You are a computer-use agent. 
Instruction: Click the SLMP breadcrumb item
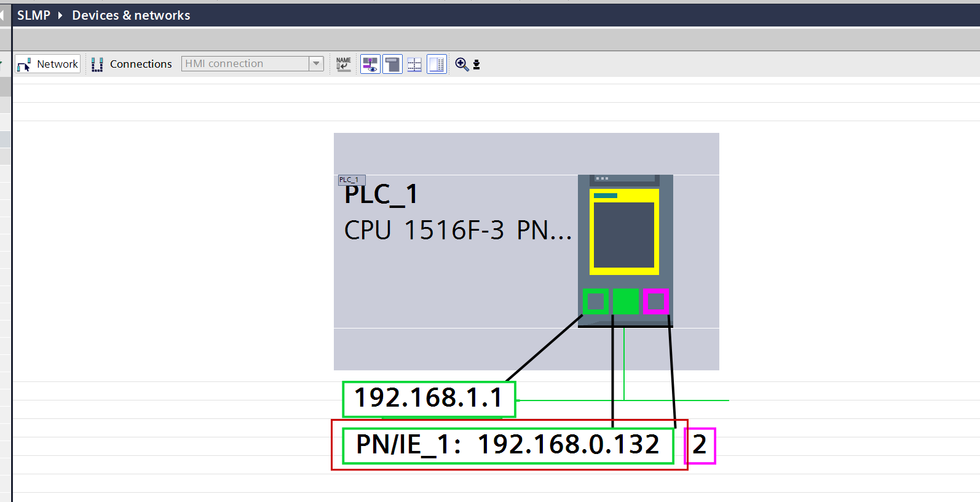tap(33, 15)
